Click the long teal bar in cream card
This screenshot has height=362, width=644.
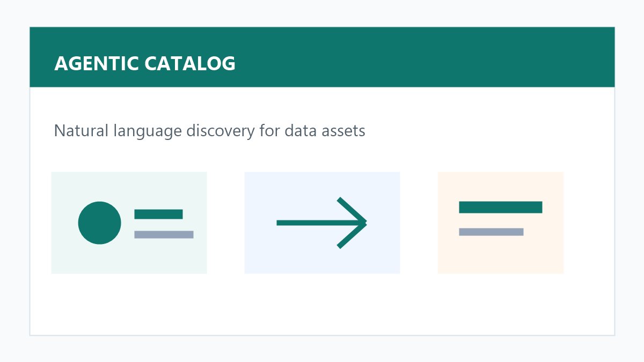[x=501, y=207]
